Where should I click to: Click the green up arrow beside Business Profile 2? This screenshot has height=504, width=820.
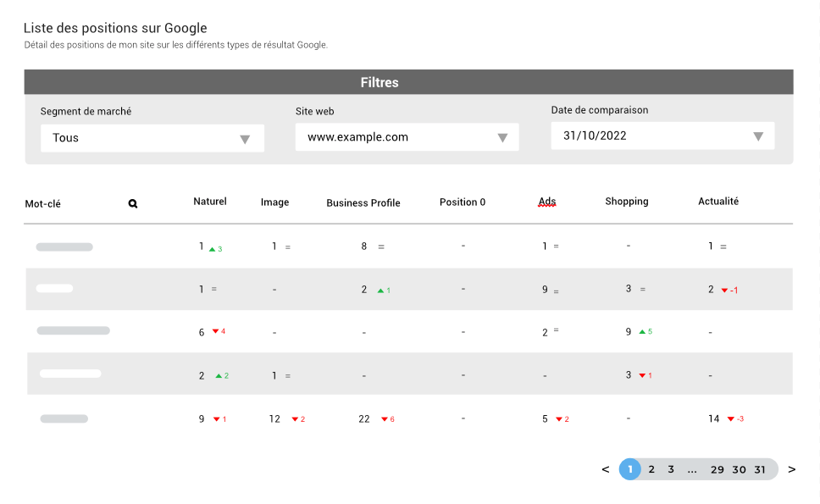coord(380,291)
